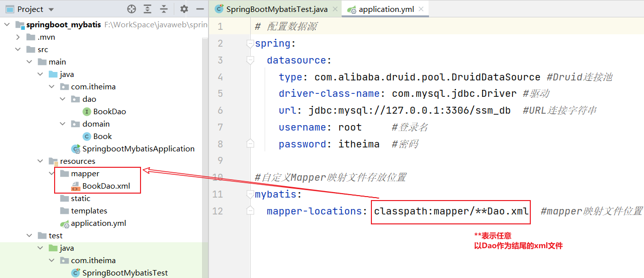Switch to SpringBootMybatisTest.java tab
644x278 pixels.
click(277, 9)
